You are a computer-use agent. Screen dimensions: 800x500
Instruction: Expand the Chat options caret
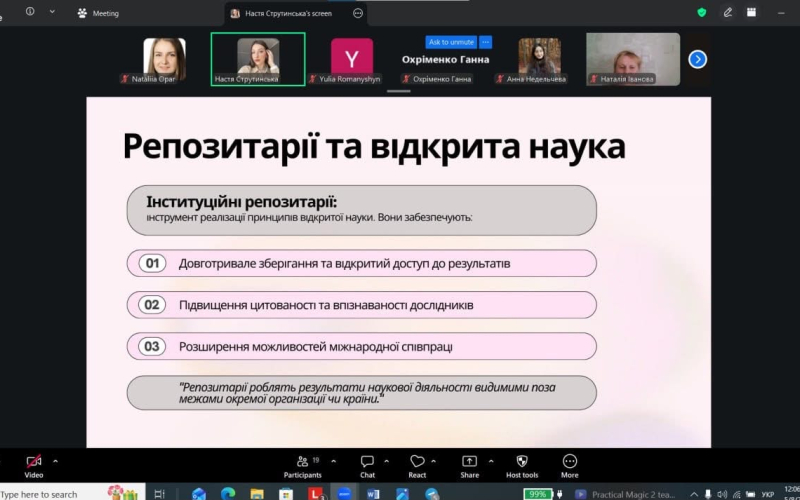coord(386,462)
